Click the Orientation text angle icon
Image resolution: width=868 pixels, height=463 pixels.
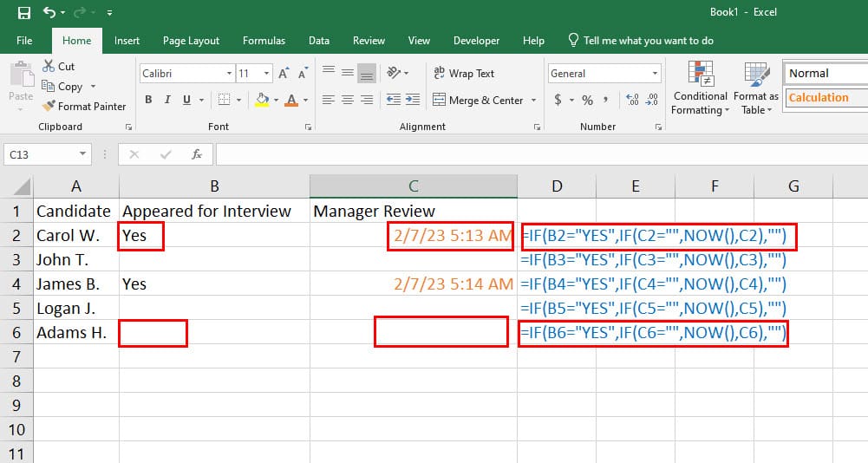coord(395,73)
